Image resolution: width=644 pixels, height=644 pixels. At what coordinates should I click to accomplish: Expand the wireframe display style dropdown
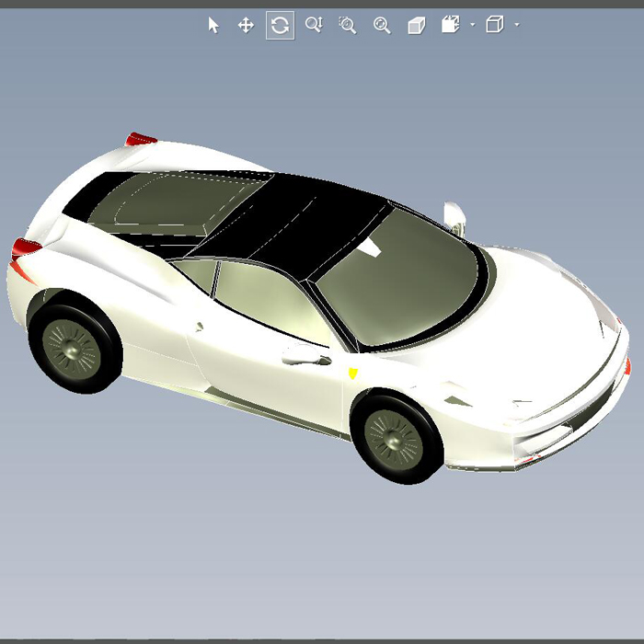point(517,25)
